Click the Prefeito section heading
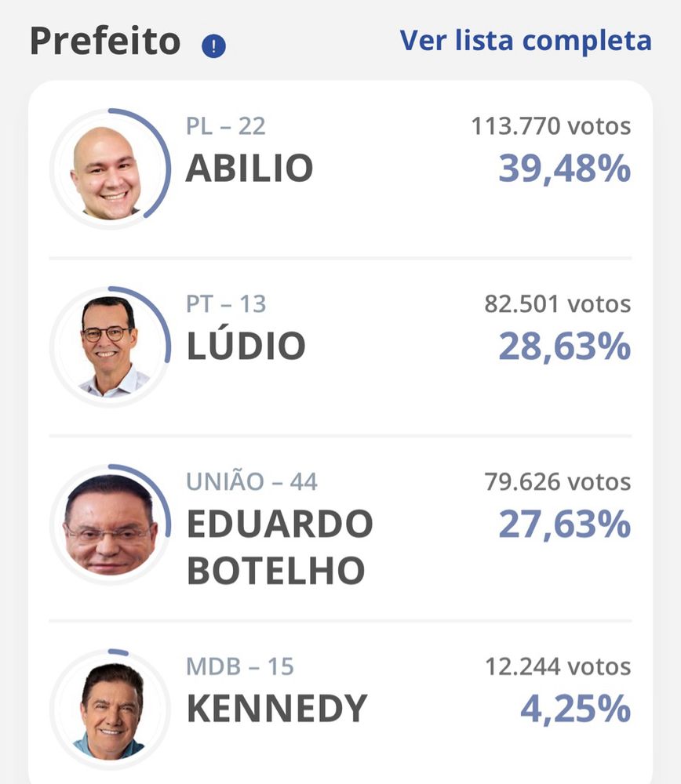The width and height of the screenshot is (681, 784). click(105, 42)
